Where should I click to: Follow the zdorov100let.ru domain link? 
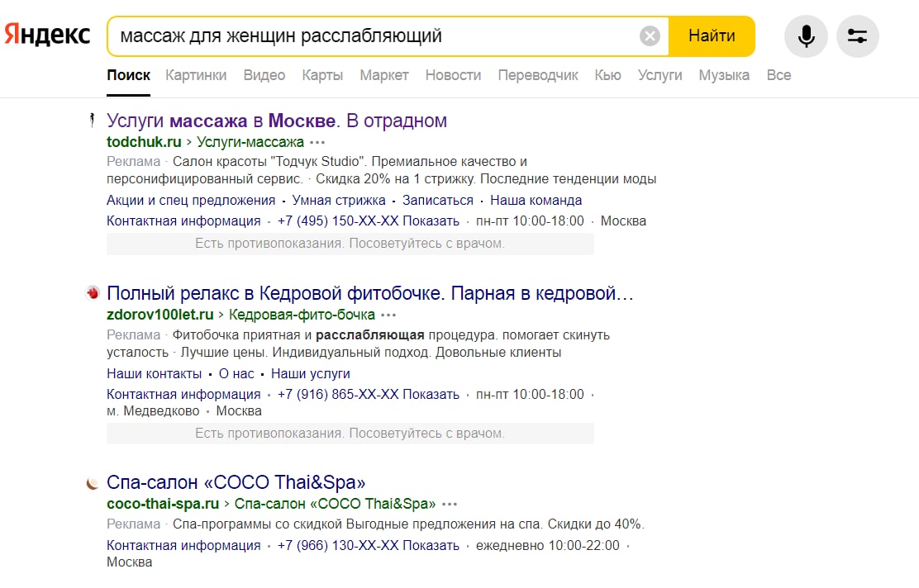160,315
